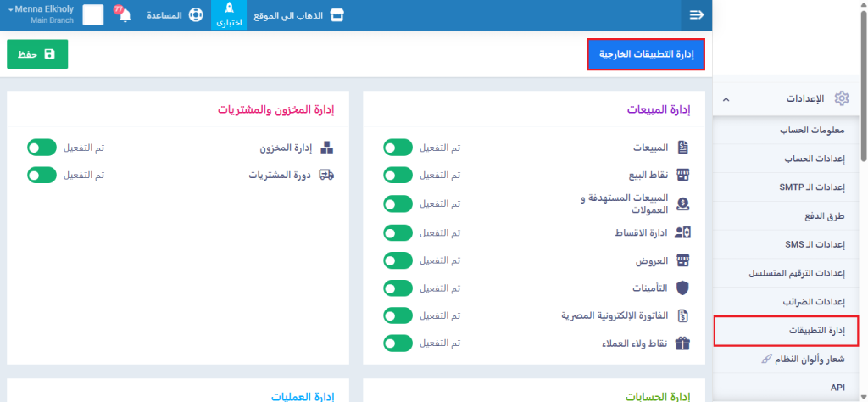Collapse the الإعدادات sidebar section chevron
The height and width of the screenshot is (402, 868).
click(x=726, y=100)
